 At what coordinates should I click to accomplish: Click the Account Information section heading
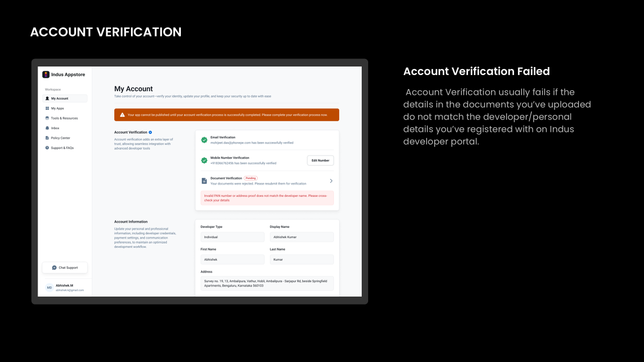click(131, 221)
